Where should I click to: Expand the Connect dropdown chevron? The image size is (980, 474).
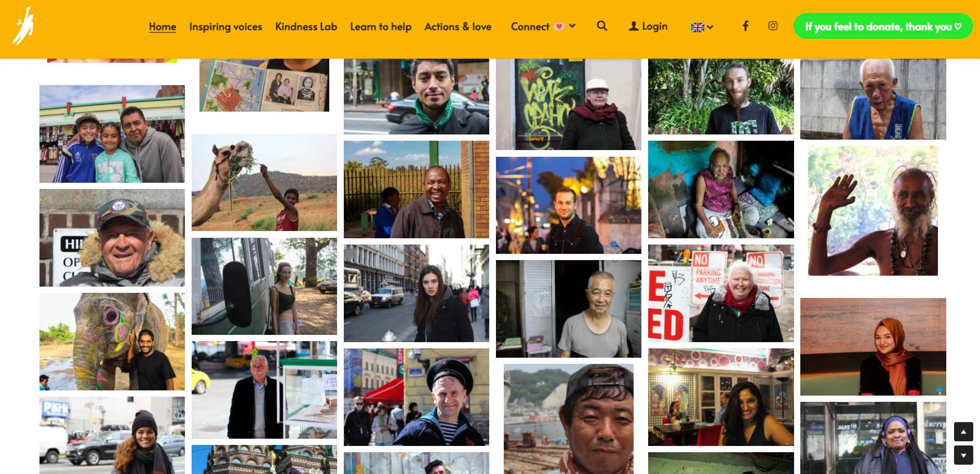click(x=572, y=25)
